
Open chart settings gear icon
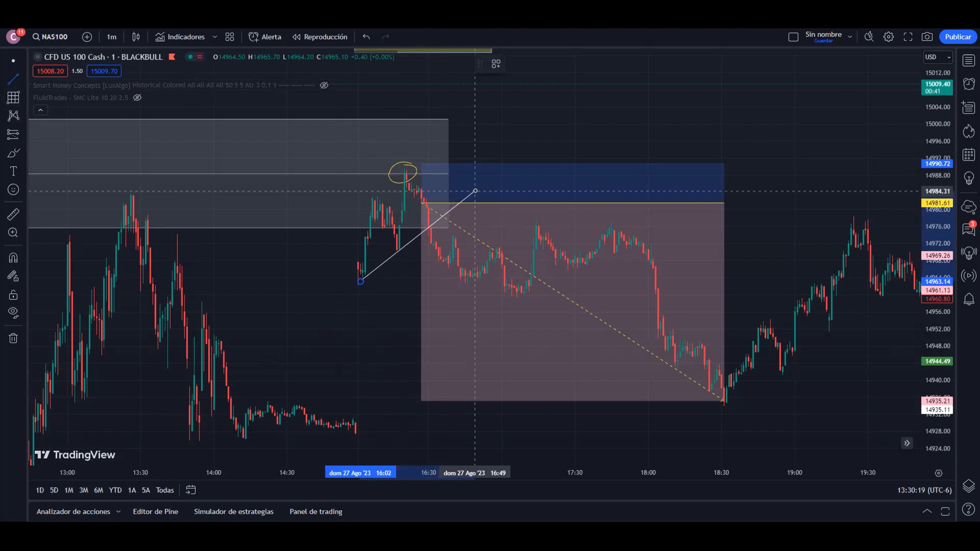tap(889, 37)
